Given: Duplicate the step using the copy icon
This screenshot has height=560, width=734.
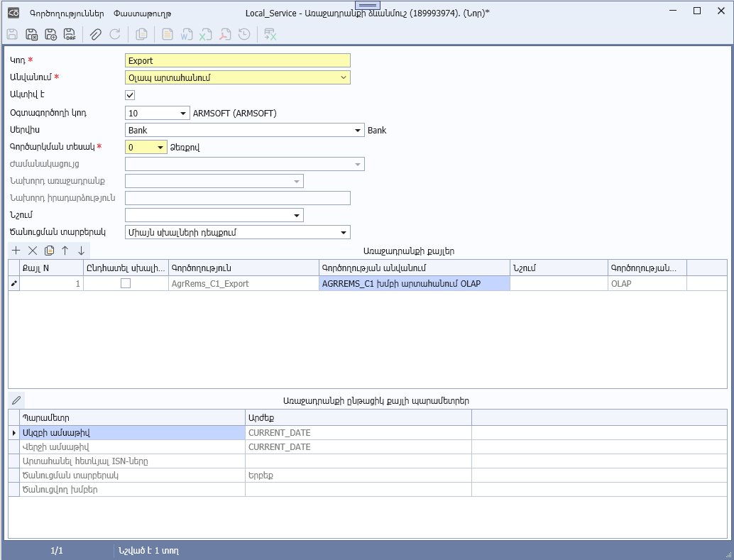Looking at the screenshot, I should tap(49, 251).
